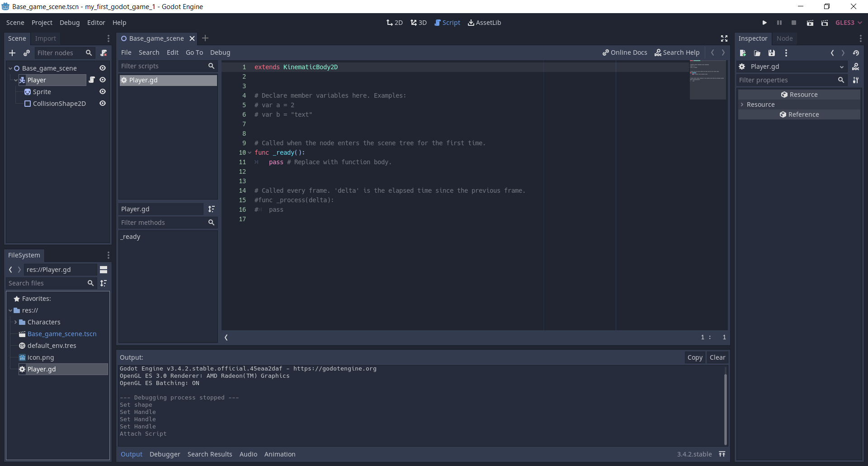Image resolution: width=868 pixels, height=466 pixels.
Task: Open the AssetLib workspace
Action: click(485, 23)
